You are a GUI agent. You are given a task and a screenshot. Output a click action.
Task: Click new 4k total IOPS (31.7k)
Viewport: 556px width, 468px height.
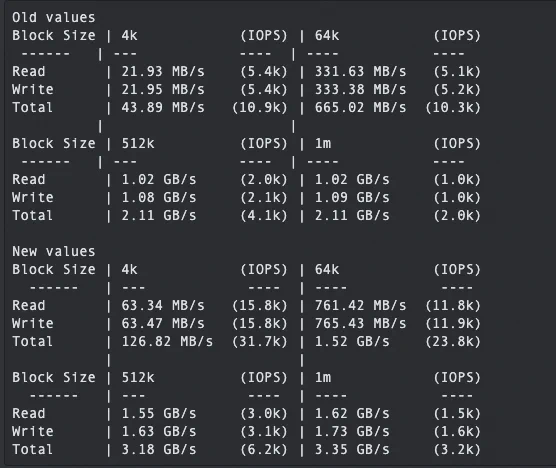[x=260, y=341]
